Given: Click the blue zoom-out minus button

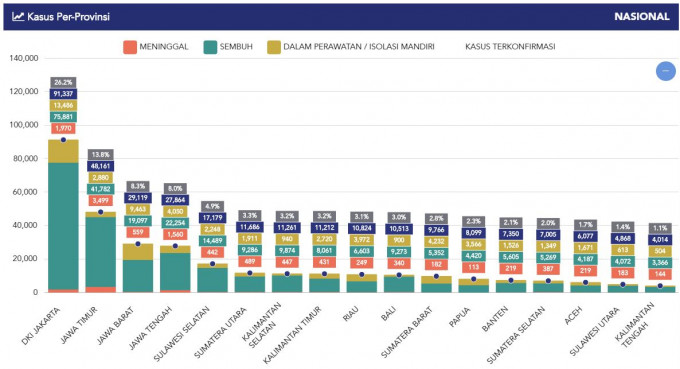Looking at the screenshot, I should 665,71.
